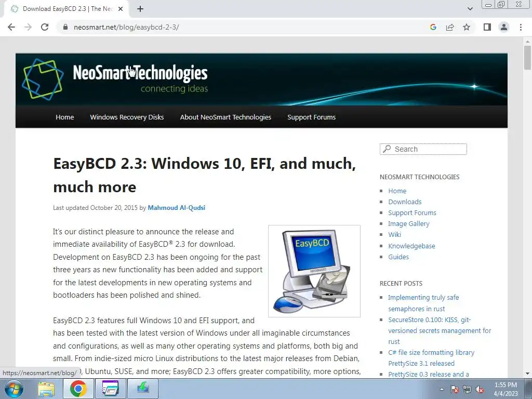Open the Chrome three-dot menu
Screen dimensions: 532x399
521,27
